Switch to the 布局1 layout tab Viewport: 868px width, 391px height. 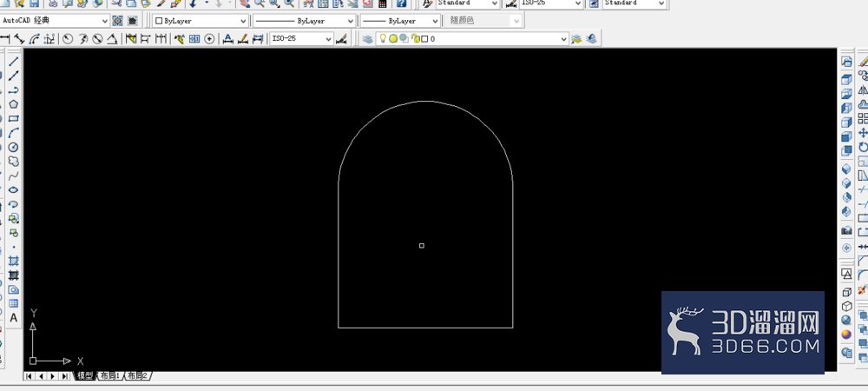(110, 375)
